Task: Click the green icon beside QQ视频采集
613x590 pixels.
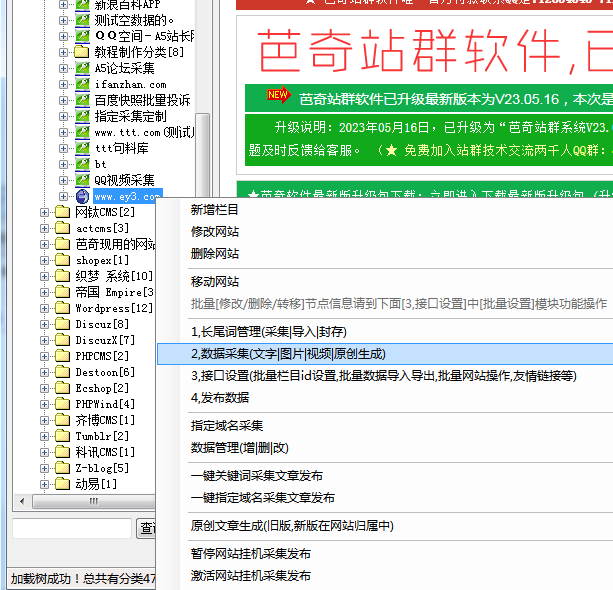Action: tap(82, 180)
